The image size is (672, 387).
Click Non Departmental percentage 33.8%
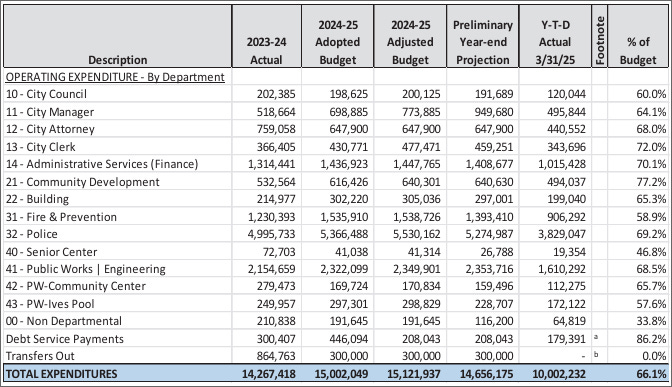tap(651, 321)
